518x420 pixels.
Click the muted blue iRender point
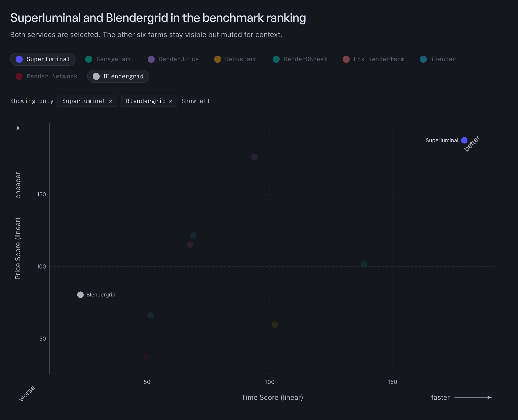150,315
